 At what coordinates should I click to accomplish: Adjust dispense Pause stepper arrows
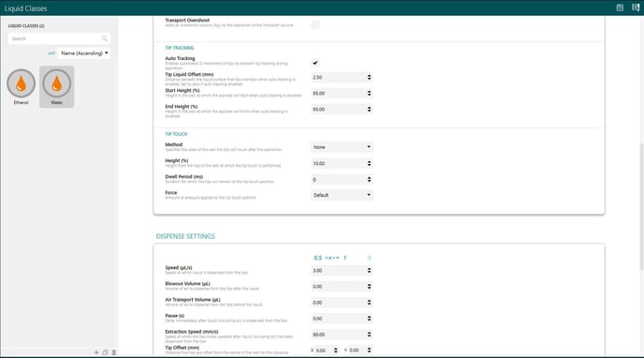pos(369,319)
